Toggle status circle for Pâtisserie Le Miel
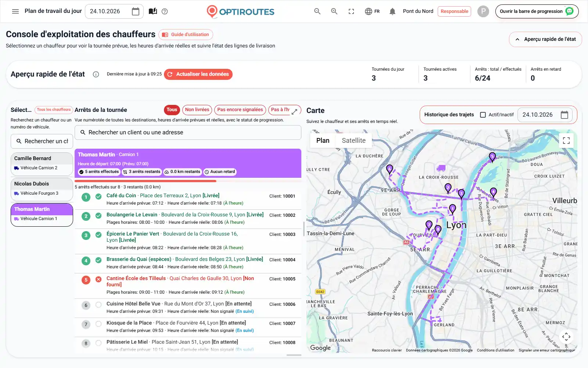588x368 pixels. (x=98, y=343)
